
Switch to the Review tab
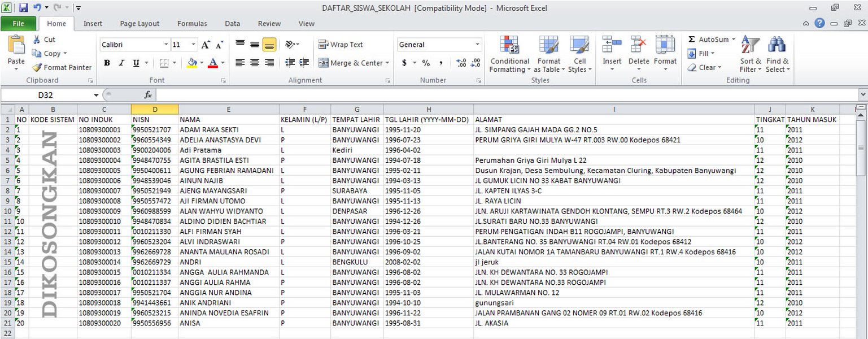point(269,24)
